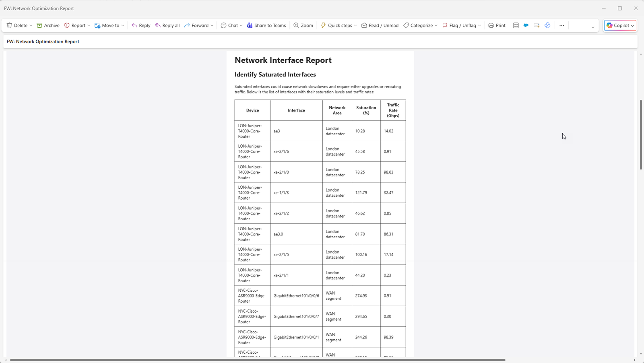Image resolution: width=644 pixels, height=363 pixels.
Task: Select the ae3 interface cell
Action: (x=296, y=131)
